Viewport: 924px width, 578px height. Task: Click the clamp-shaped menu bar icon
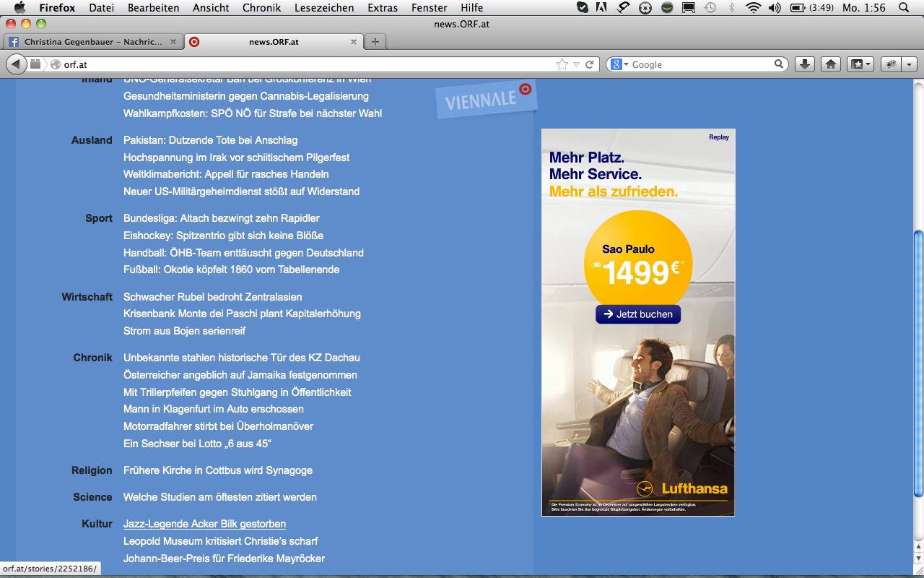[623, 7]
